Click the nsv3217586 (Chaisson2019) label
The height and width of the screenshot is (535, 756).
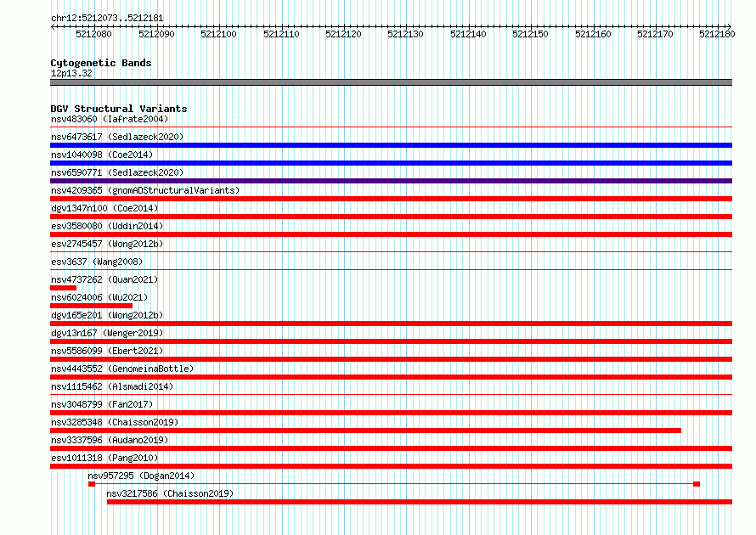click(x=170, y=493)
